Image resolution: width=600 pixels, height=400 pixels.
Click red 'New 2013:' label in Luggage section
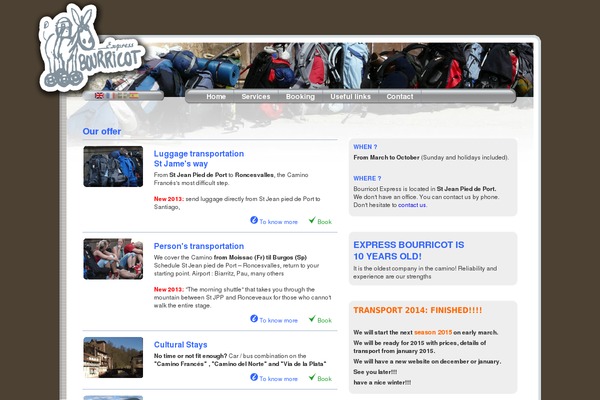pyautogui.click(x=169, y=199)
